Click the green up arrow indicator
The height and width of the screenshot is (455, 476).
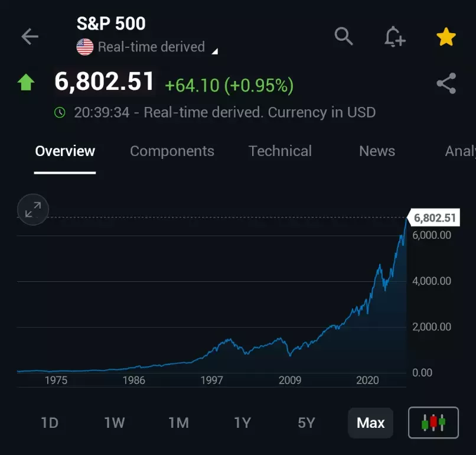26,82
